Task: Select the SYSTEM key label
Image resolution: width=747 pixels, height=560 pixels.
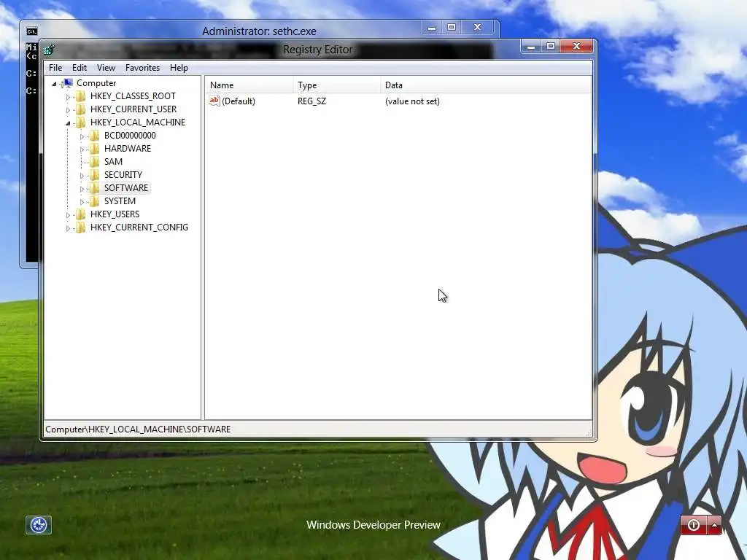Action: coord(120,201)
